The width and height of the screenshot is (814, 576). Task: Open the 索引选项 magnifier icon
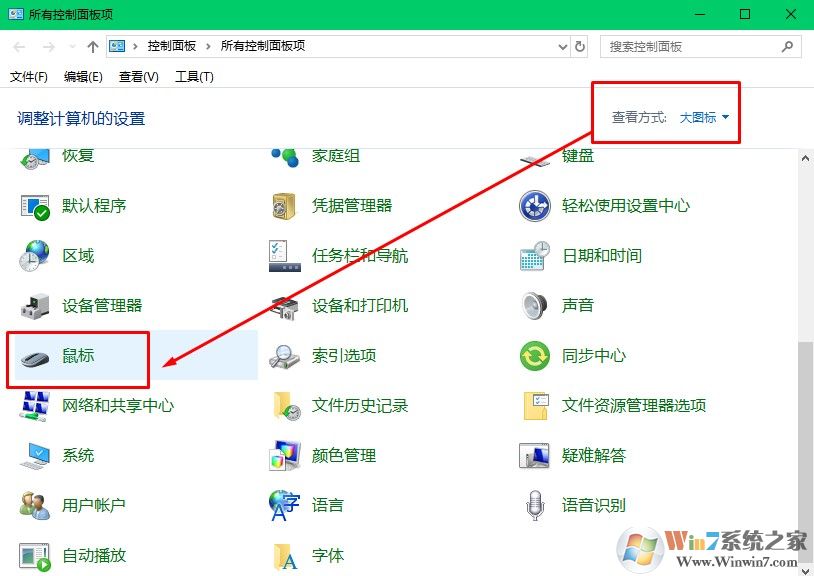coord(284,356)
